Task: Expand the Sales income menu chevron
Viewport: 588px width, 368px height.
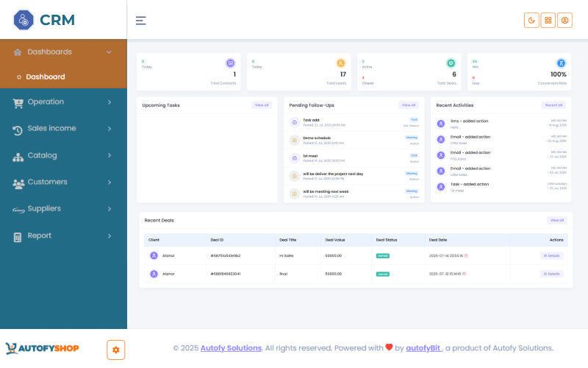Action: click(x=110, y=129)
